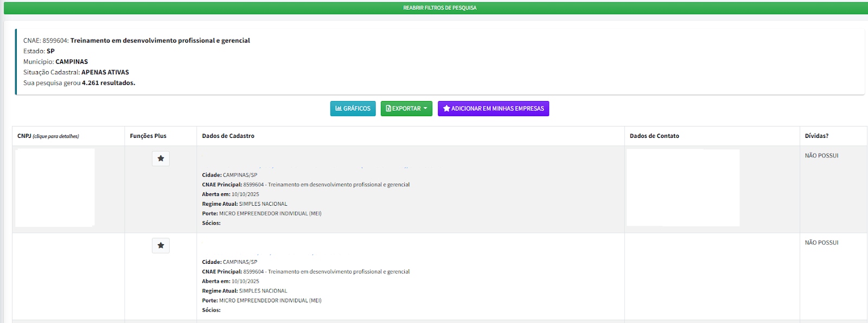
Task: Click the chart icon on the Gráficos button
Action: pyautogui.click(x=339, y=109)
